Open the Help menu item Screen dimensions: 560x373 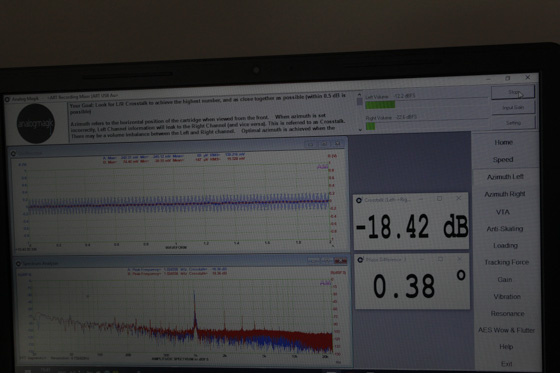[x=506, y=347]
